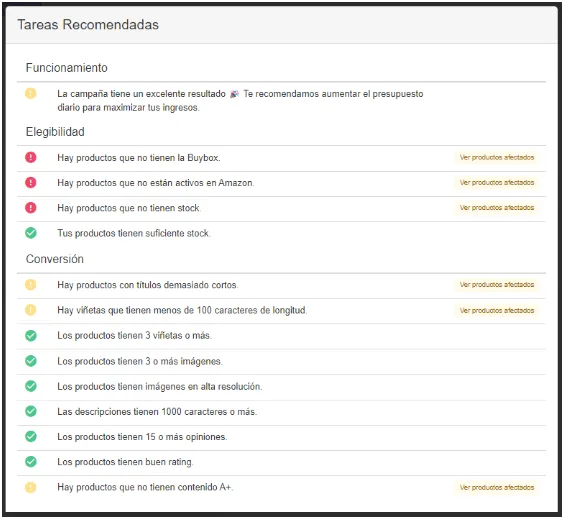Click text 'Hay productos con títulos demasiado cortos.'
The height and width of the screenshot is (520, 565).
148,285
